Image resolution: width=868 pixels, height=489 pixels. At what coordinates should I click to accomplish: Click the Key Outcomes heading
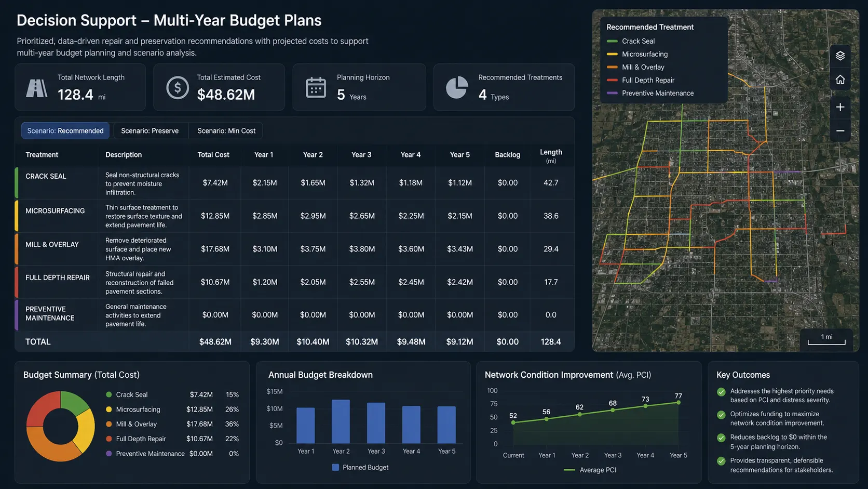coord(743,375)
